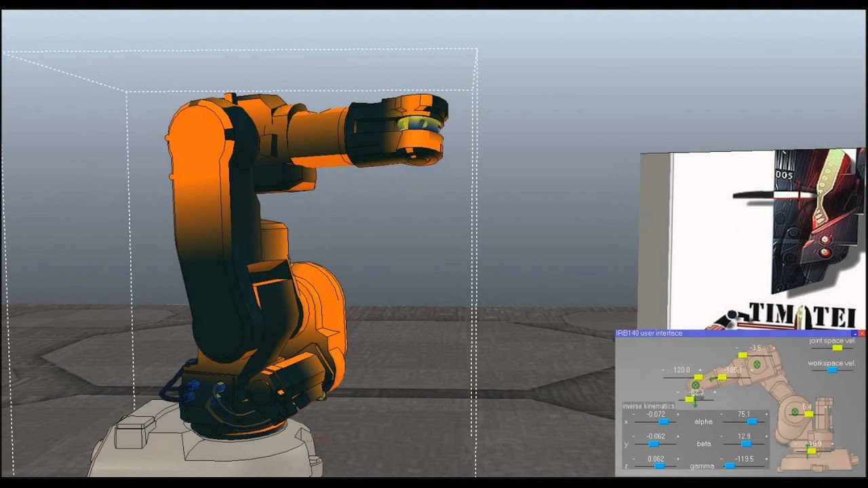Click the gamma orientation slider handle
Image resolution: width=868 pixels, height=488 pixels.
click(730, 466)
